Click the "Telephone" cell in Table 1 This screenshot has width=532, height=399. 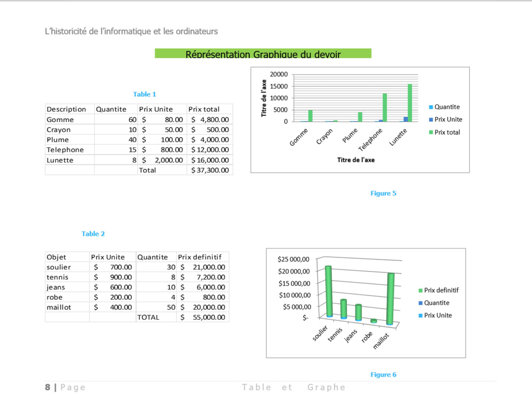tap(70, 149)
